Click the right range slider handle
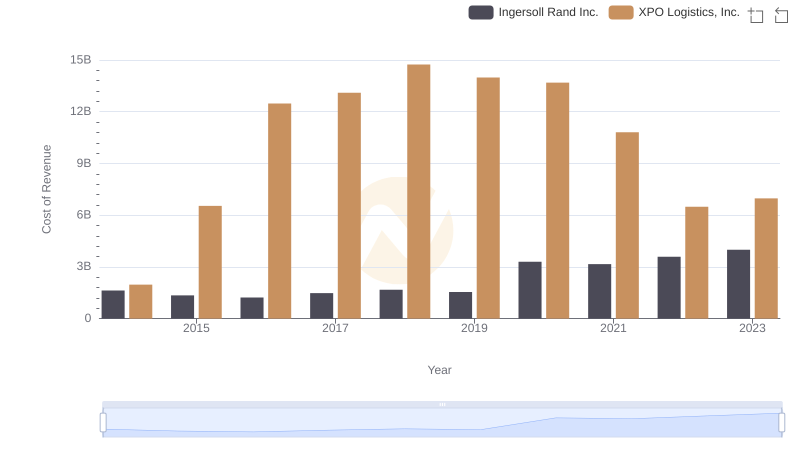Viewport: 800px width, 461px height. coord(781,423)
